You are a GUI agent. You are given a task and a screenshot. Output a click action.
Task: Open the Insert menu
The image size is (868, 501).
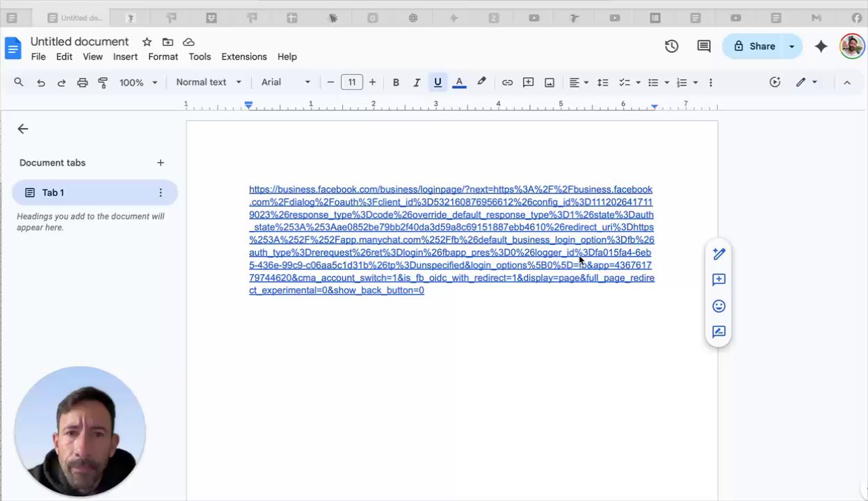pos(125,56)
